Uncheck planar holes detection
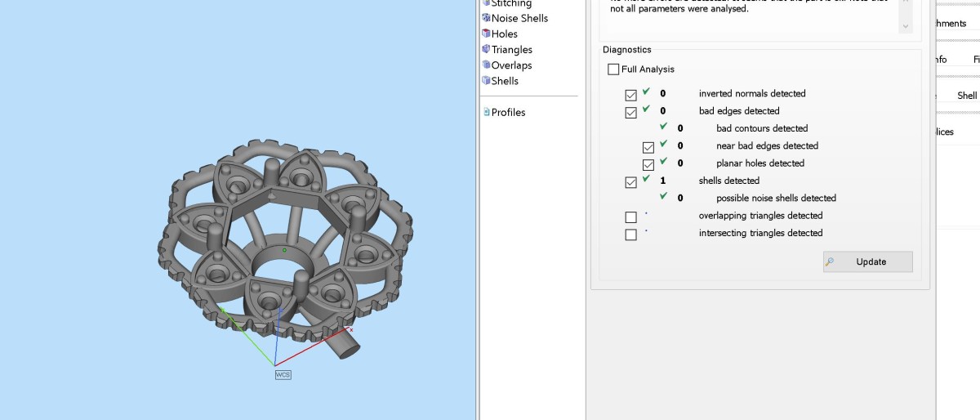 [x=648, y=165]
